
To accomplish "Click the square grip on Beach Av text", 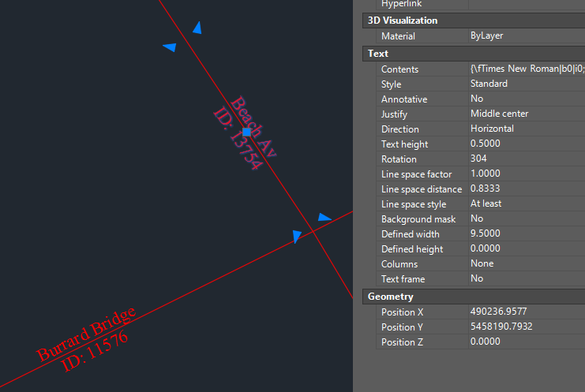I will coord(246,132).
